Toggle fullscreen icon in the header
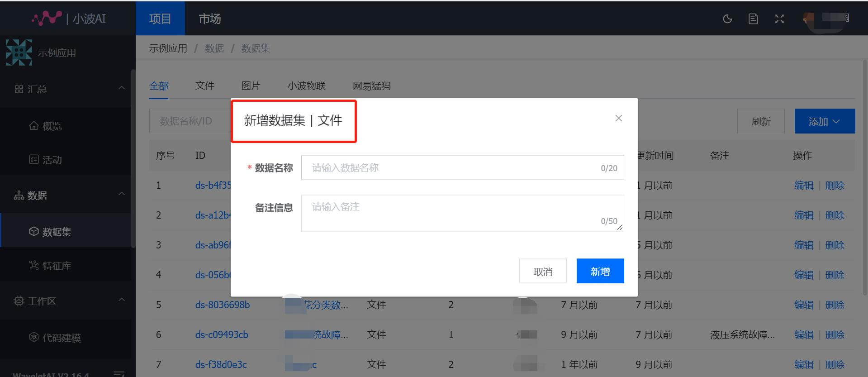 point(779,19)
